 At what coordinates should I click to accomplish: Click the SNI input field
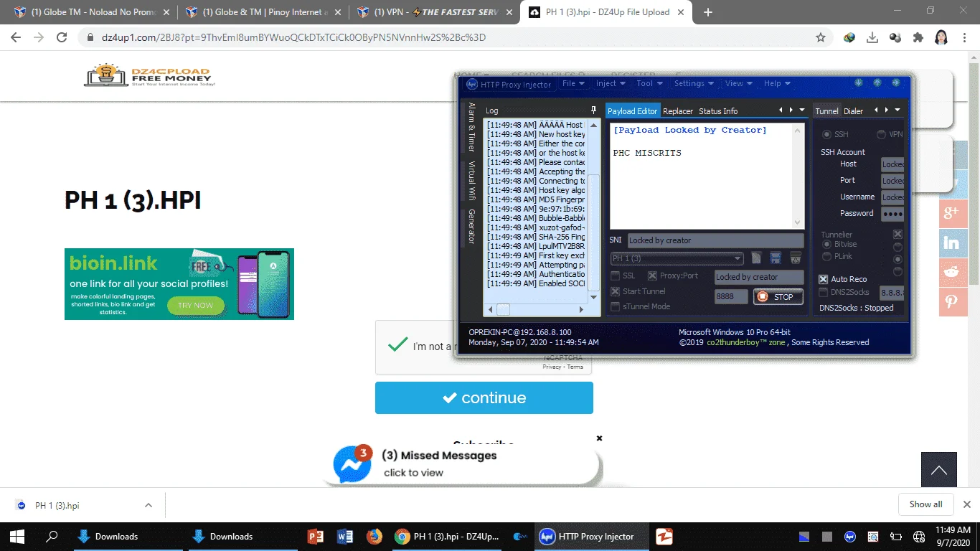point(715,240)
